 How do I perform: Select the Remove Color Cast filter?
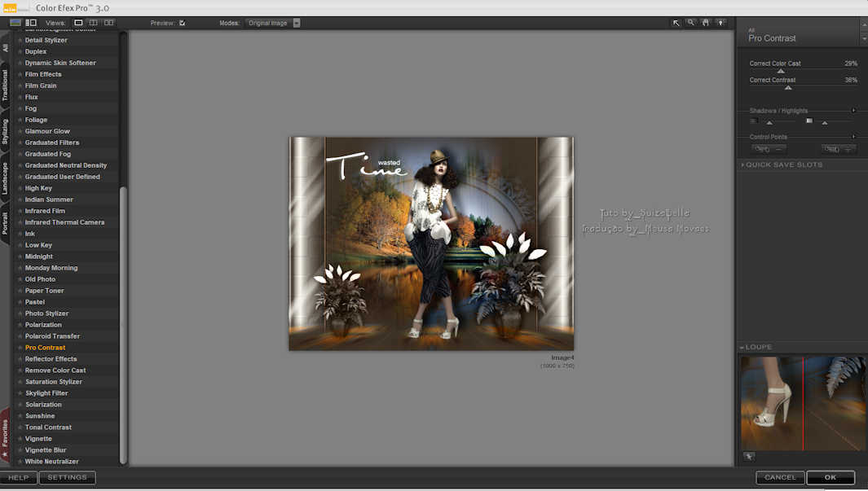coord(55,370)
